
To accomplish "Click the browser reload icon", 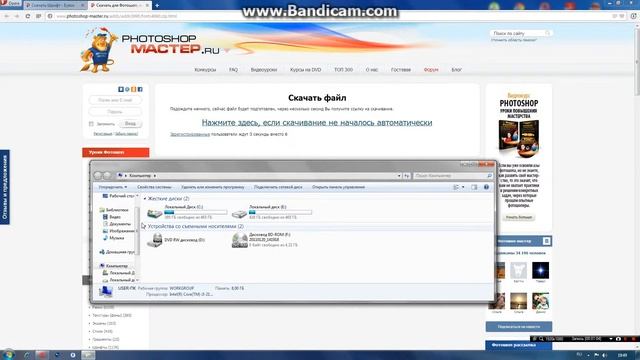I will pos(27,16).
